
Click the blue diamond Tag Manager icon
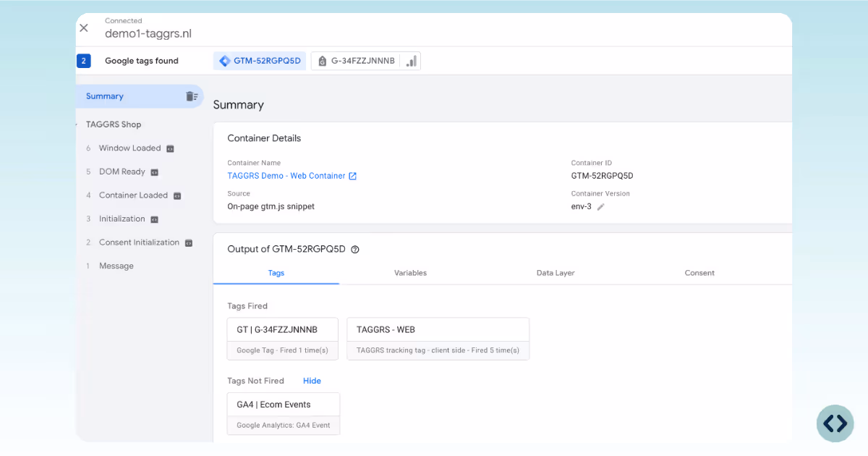[225, 61]
